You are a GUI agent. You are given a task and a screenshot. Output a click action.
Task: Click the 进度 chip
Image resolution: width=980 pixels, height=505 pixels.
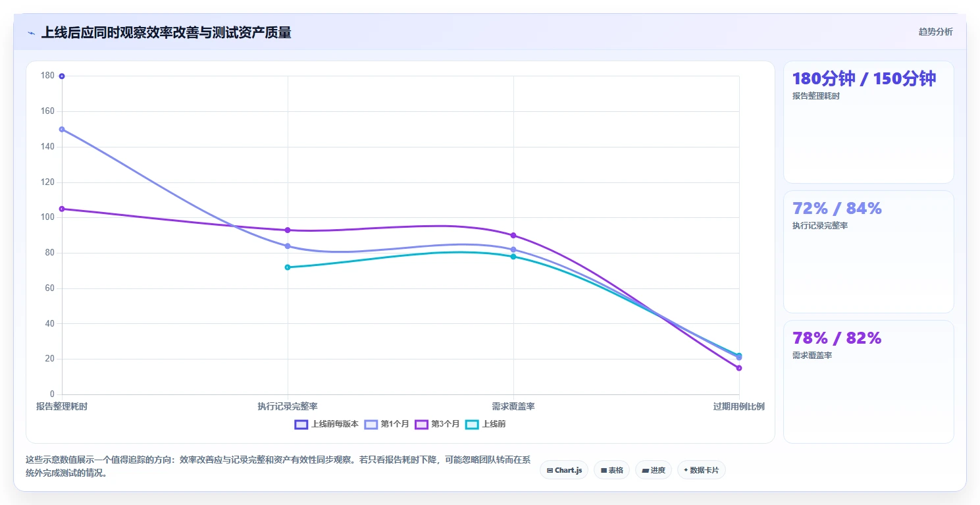(x=654, y=470)
